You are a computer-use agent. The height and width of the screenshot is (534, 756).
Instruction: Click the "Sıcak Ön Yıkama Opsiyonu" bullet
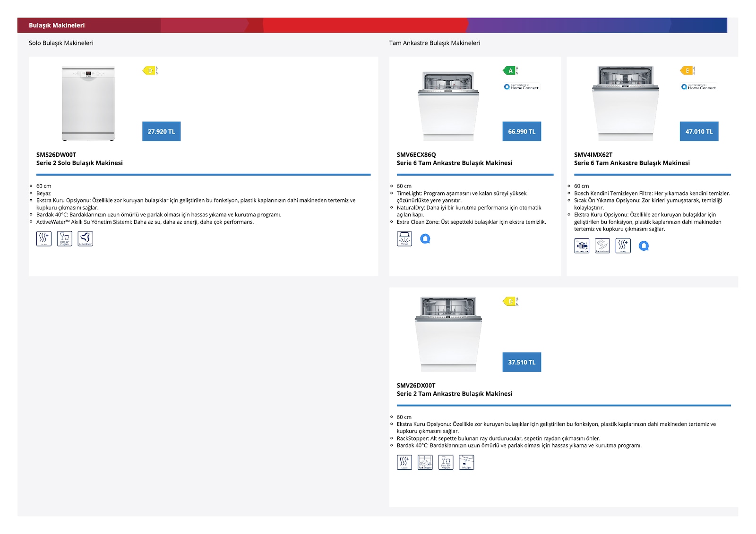[x=648, y=204]
